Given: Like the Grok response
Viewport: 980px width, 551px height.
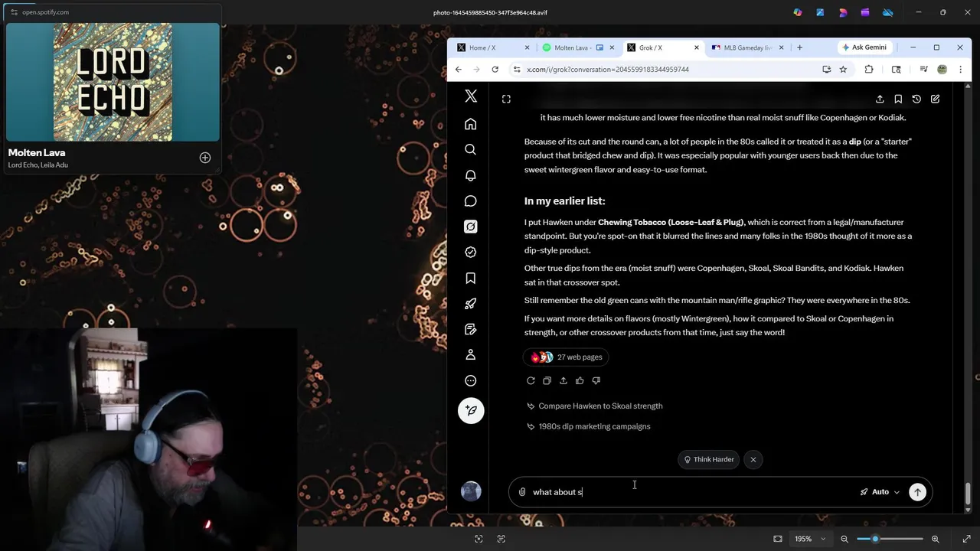Looking at the screenshot, I should (580, 380).
